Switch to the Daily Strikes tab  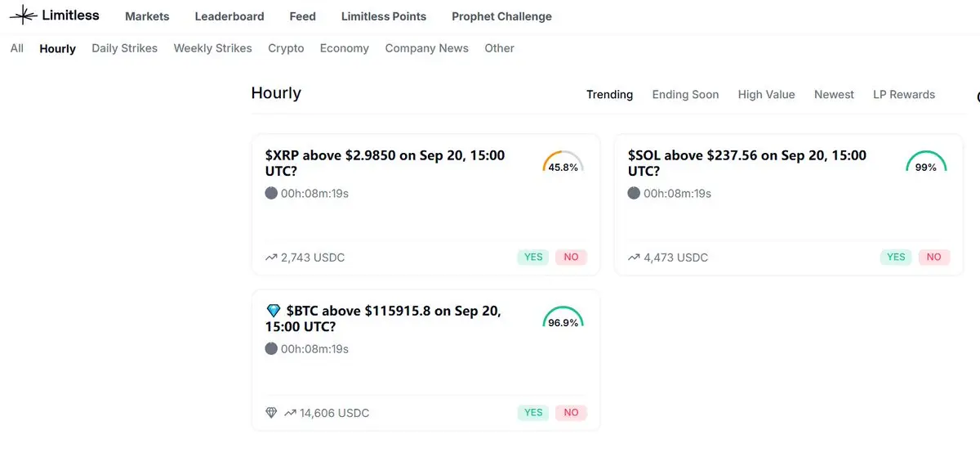tap(124, 48)
